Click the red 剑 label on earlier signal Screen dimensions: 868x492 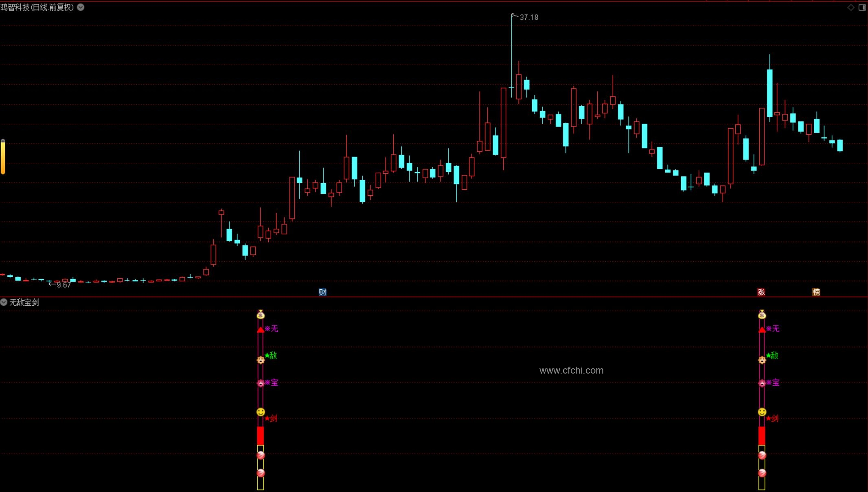pyautogui.click(x=273, y=418)
